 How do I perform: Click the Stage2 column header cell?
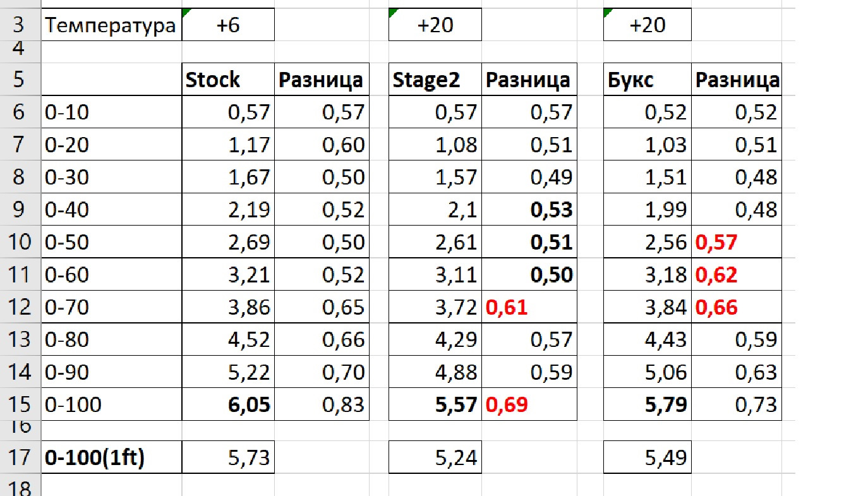coord(435,80)
